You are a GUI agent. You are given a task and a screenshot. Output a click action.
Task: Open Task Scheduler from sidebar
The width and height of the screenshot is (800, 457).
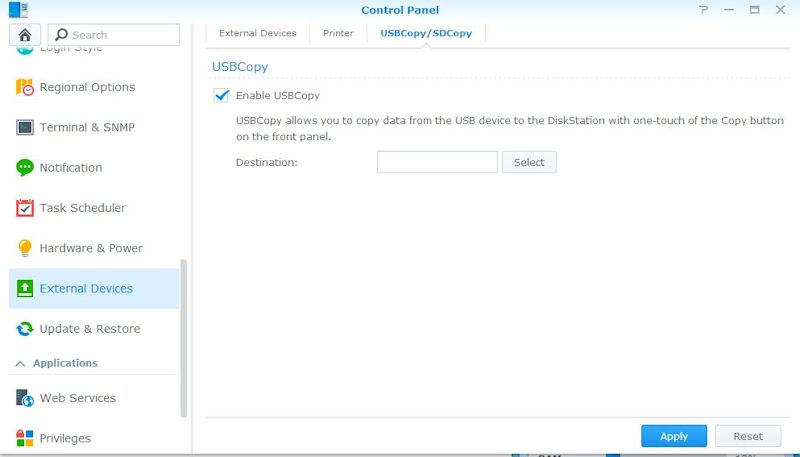click(x=94, y=208)
